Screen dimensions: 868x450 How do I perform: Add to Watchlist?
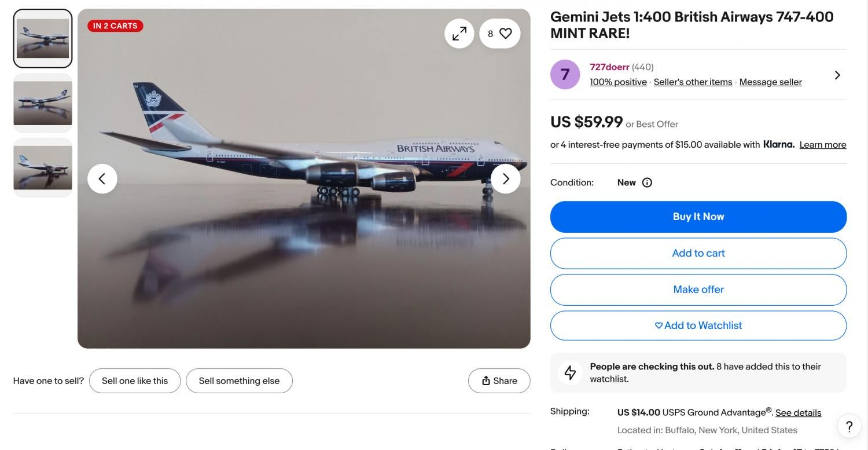(x=698, y=325)
